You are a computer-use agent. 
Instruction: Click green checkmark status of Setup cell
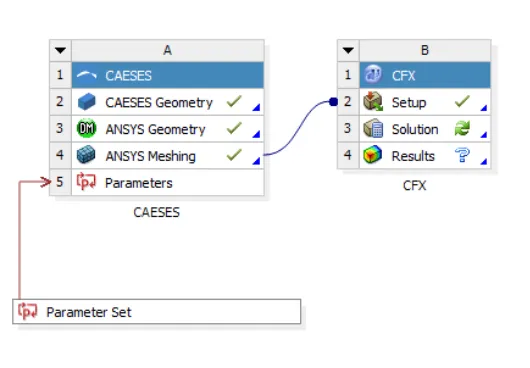(462, 101)
